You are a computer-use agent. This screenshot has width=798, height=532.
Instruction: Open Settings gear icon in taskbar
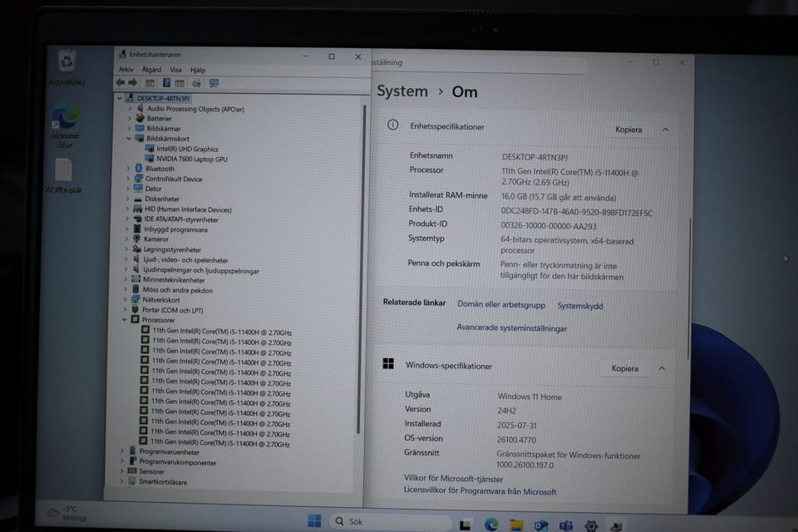591,525
